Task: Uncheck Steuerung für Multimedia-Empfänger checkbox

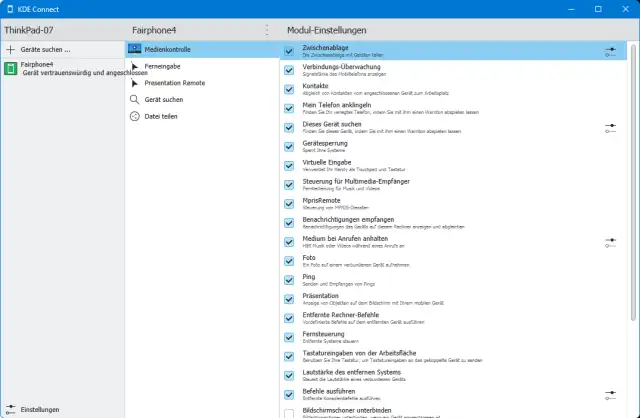Action: [x=289, y=185]
